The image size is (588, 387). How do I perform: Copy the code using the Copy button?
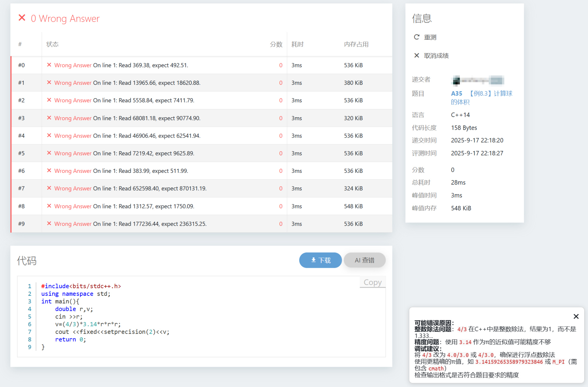[372, 282]
